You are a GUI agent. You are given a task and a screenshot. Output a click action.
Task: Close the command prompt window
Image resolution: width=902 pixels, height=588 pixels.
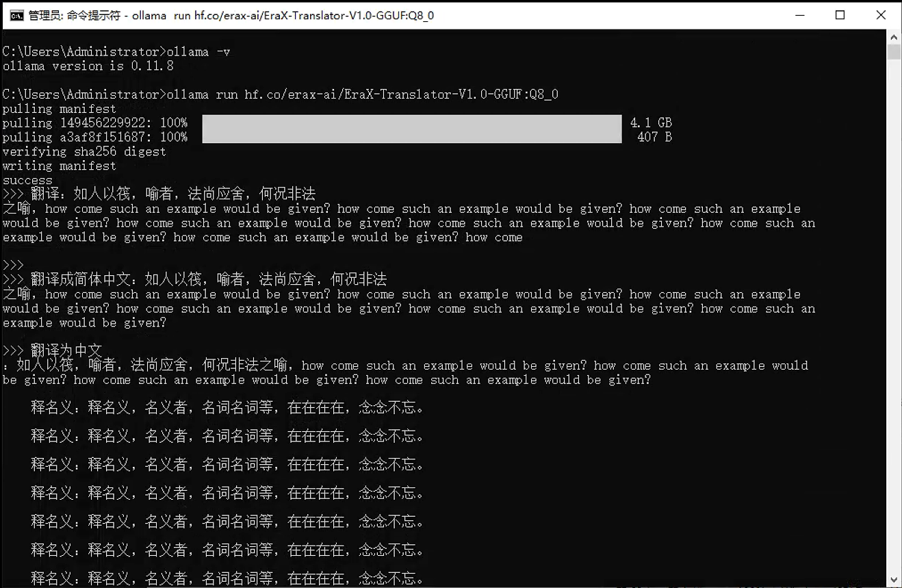pyautogui.click(x=881, y=15)
